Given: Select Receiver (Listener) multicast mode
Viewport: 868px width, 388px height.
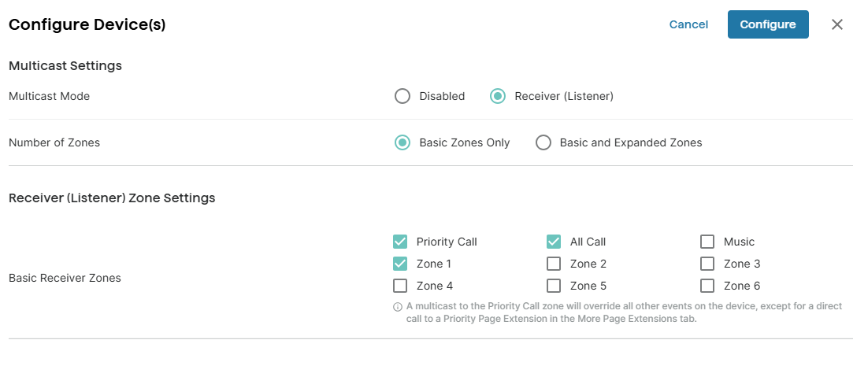Looking at the screenshot, I should pos(498,96).
